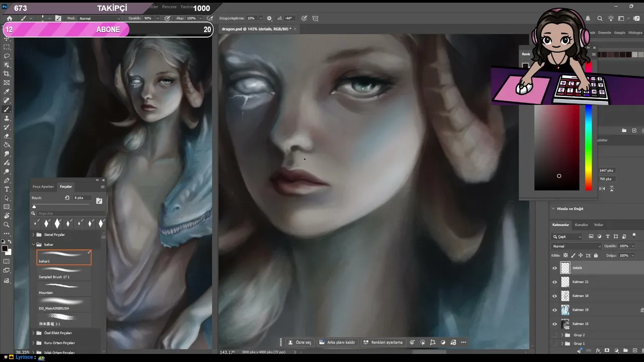Image resolution: width=644 pixels, height=362 pixels.
Task: Select the Crop tool
Action: (7, 74)
